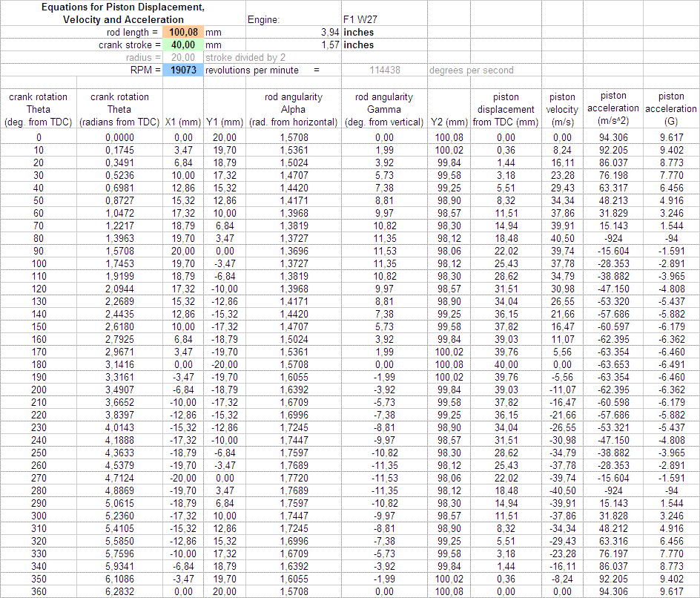
Task: Click the G cell 9.617 in the 0-degree row
Action: point(671,137)
